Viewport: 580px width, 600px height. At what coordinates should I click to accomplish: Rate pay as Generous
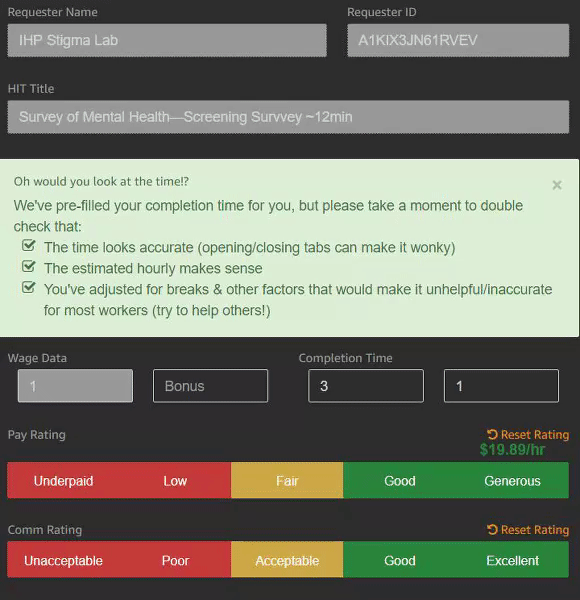tap(512, 481)
